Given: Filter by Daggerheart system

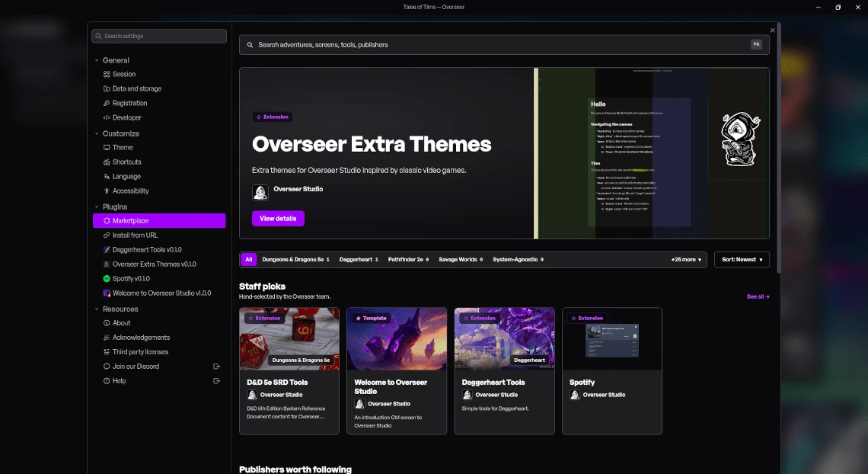Looking at the screenshot, I should coord(359,259).
